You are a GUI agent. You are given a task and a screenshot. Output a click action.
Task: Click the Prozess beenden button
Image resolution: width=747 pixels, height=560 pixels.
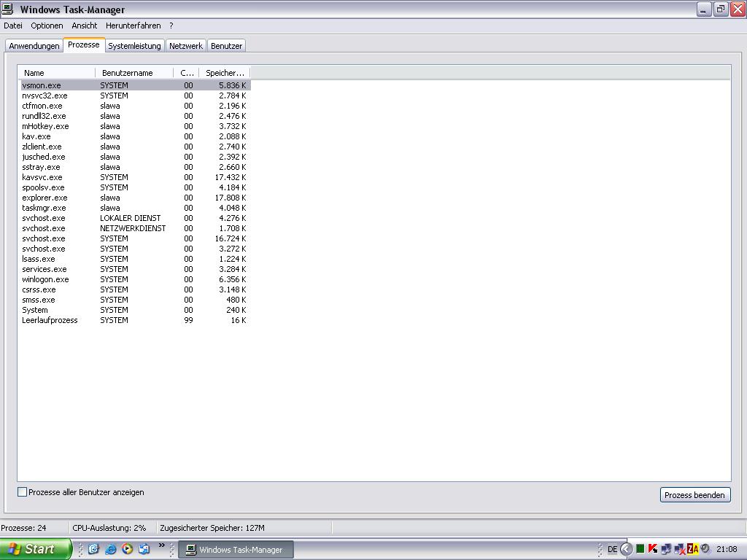(x=694, y=495)
